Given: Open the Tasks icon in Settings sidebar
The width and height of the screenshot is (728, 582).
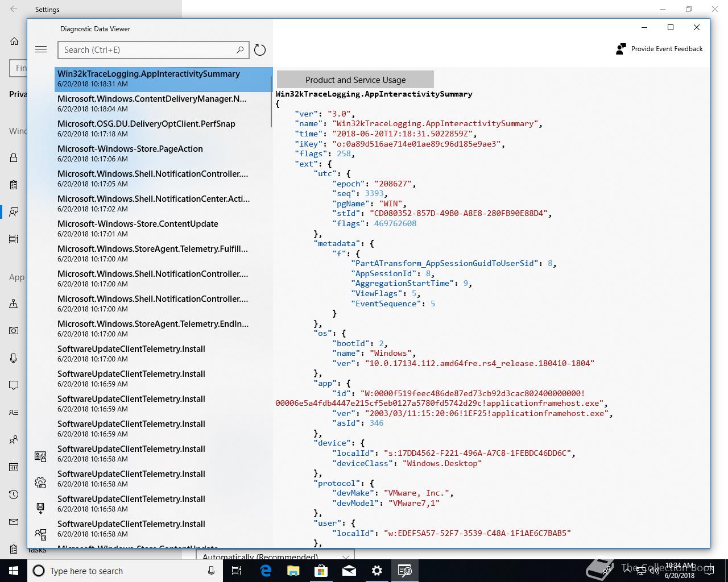Looking at the screenshot, I should click(14, 550).
